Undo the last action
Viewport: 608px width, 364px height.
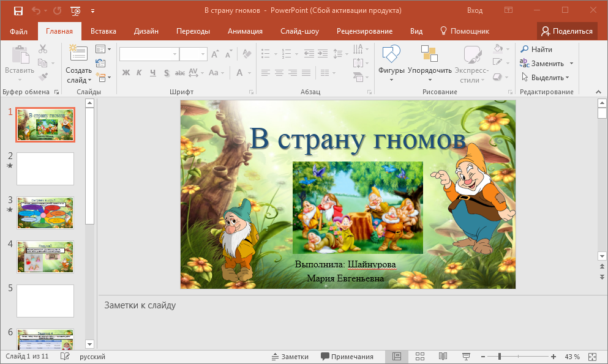(36, 11)
